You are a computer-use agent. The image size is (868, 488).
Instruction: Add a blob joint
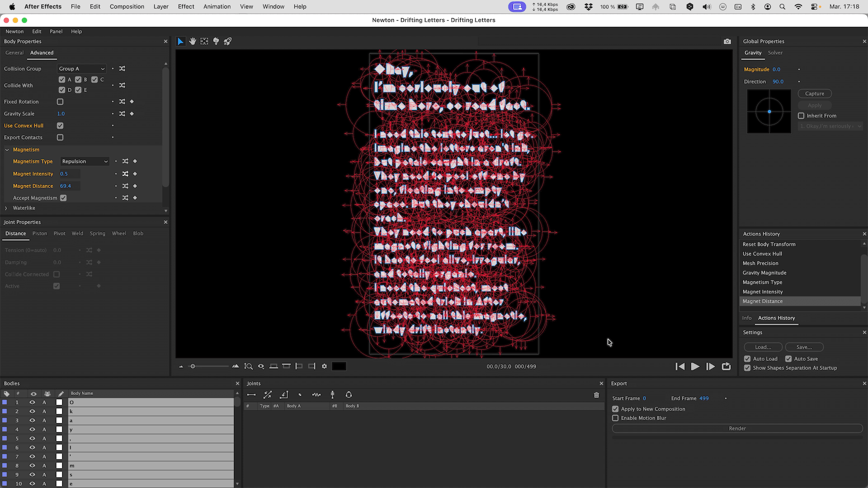click(349, 394)
